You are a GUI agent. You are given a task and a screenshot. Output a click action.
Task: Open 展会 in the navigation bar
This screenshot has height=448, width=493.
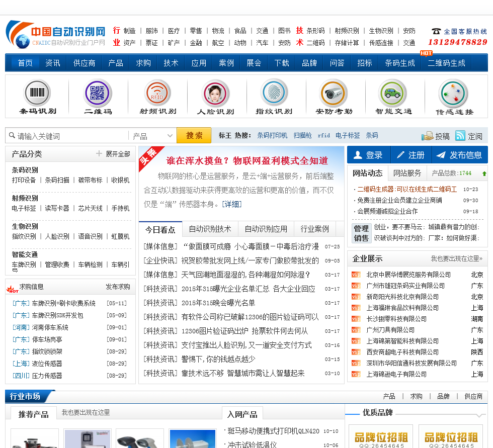[x=254, y=63]
